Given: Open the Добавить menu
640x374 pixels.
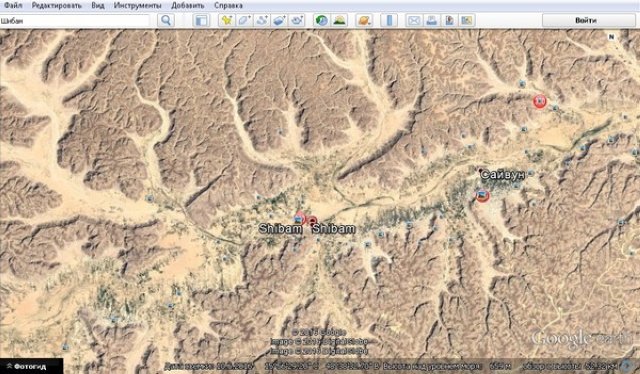Looking at the screenshot, I should click(188, 5).
